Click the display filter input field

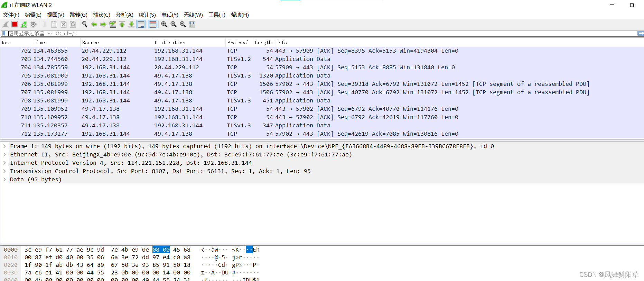tap(321, 33)
